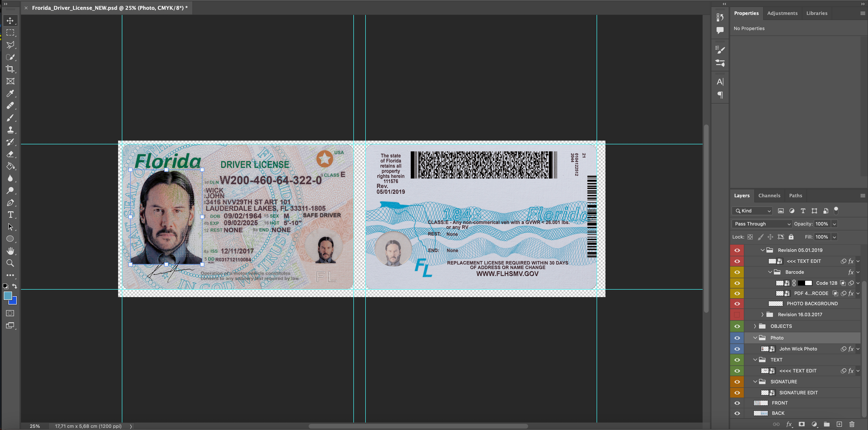Select the Crop tool
Screen dimensions: 868x430
(x=10, y=69)
